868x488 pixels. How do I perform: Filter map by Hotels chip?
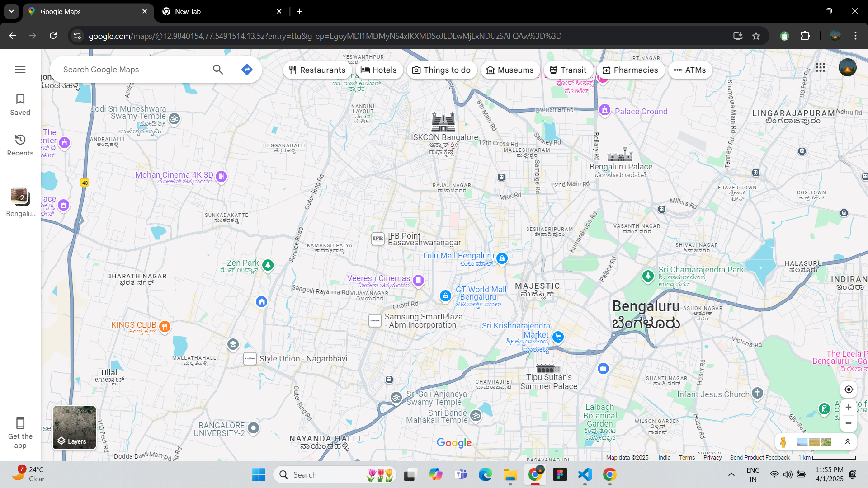click(379, 70)
